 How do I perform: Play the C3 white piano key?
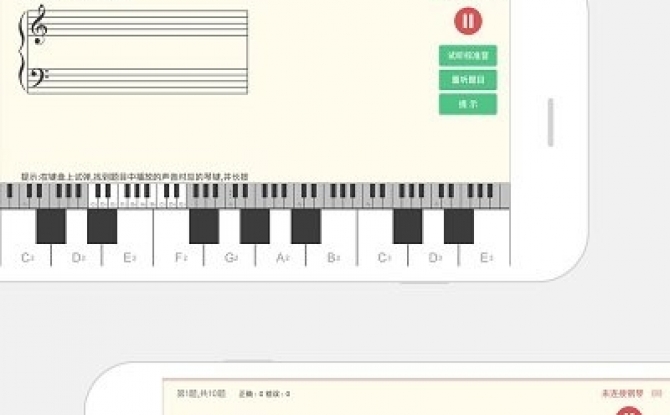tap(383, 256)
